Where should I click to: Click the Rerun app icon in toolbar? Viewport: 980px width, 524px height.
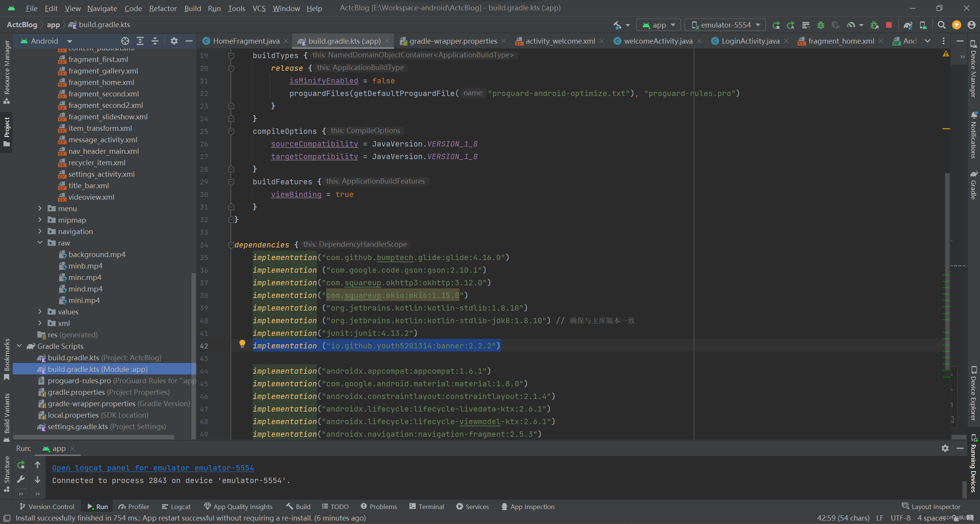[x=776, y=25]
